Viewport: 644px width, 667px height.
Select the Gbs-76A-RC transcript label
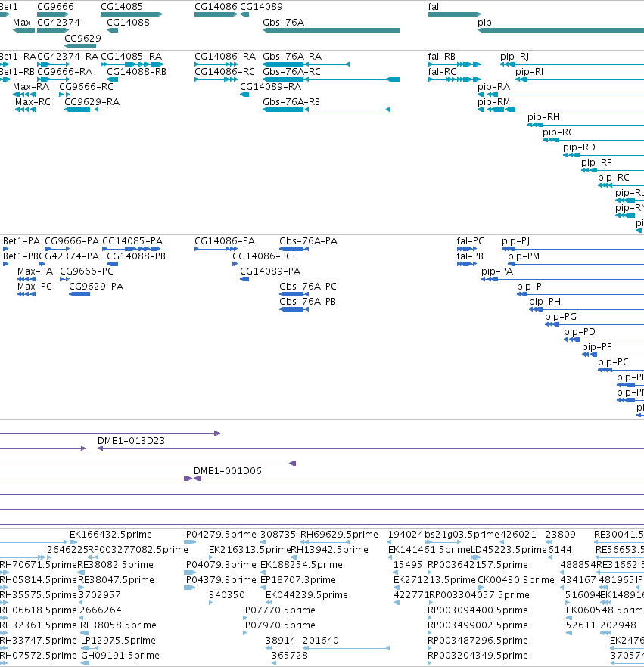point(291,71)
